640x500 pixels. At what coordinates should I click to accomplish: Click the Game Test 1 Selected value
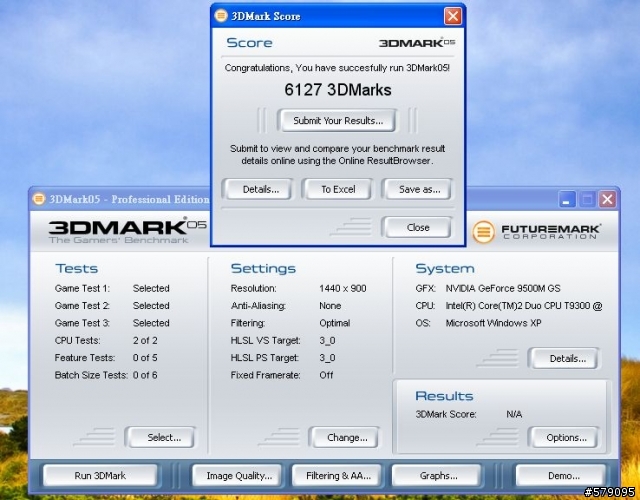click(x=151, y=288)
